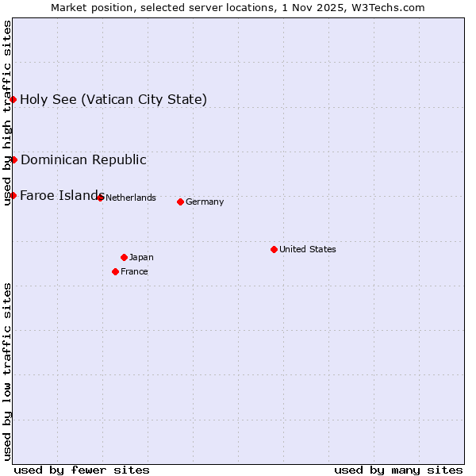Click the United States label
Screen dimensions: 476x476
point(307,249)
